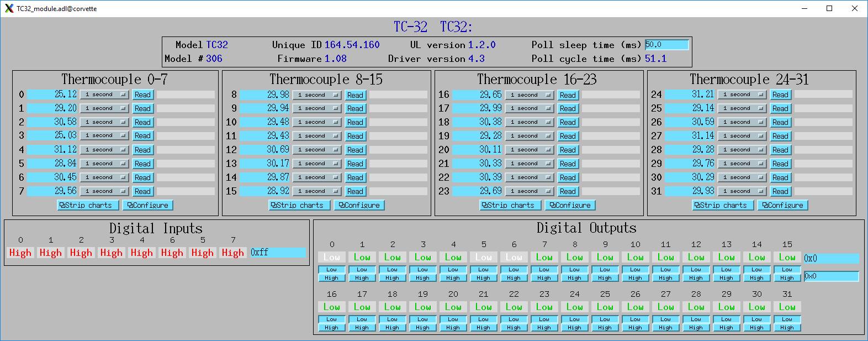Set digital output 19 to Low
The image size is (868, 341).
pos(423,319)
